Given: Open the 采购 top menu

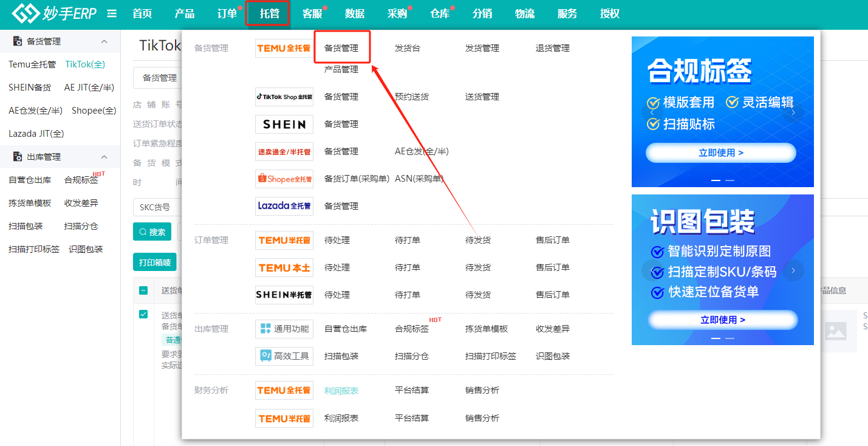Looking at the screenshot, I should [397, 13].
